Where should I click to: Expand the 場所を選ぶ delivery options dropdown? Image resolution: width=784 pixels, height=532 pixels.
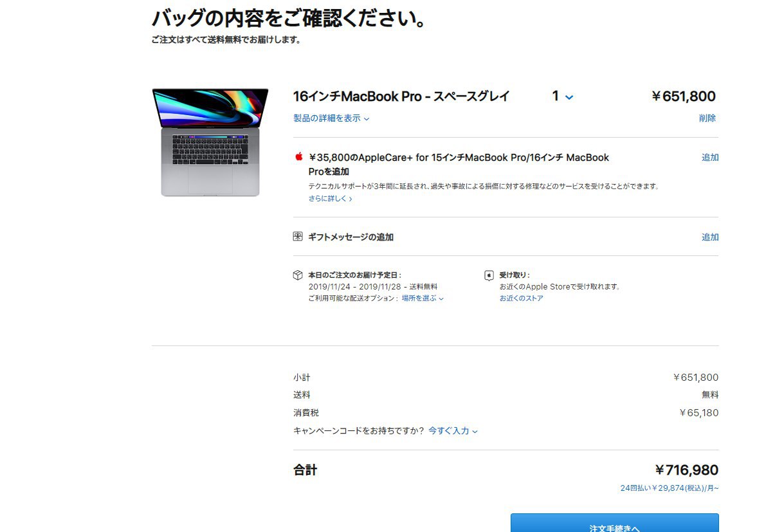pyautogui.click(x=423, y=298)
